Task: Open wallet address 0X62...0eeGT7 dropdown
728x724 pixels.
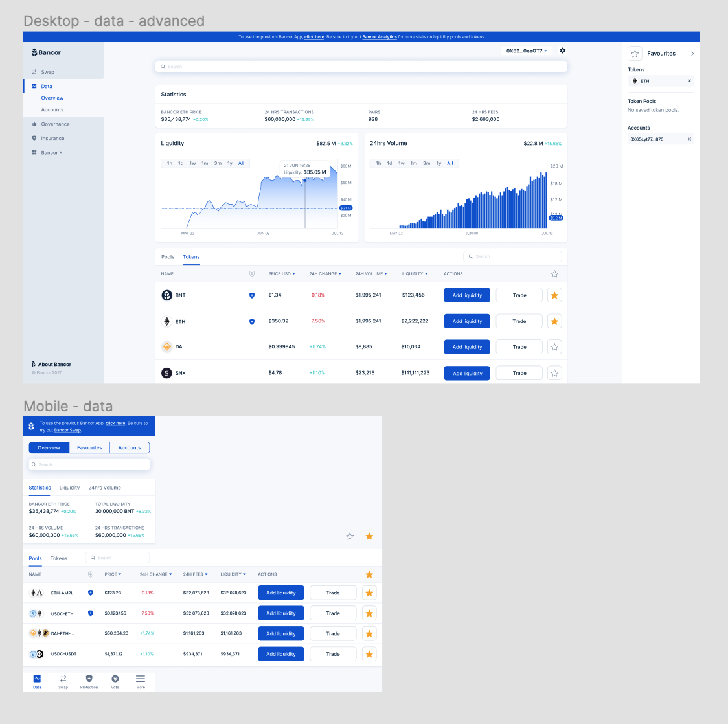Action: tap(527, 51)
